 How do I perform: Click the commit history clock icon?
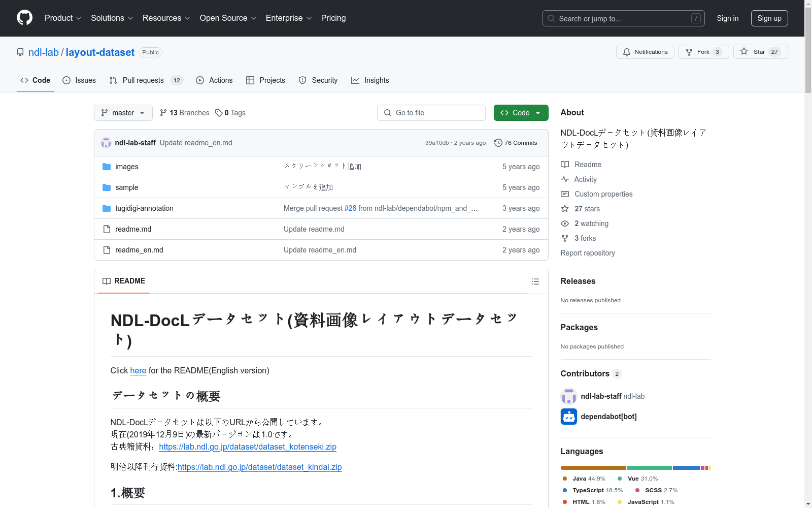pos(498,143)
